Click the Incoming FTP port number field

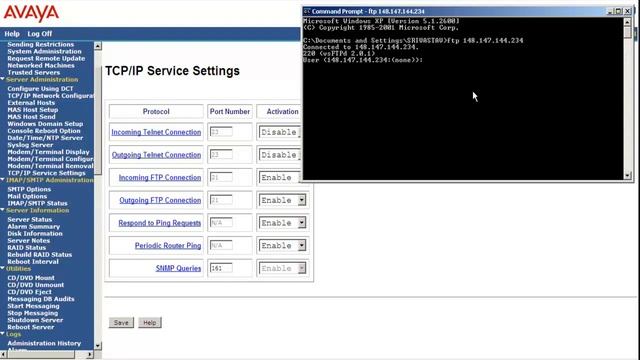(221, 177)
